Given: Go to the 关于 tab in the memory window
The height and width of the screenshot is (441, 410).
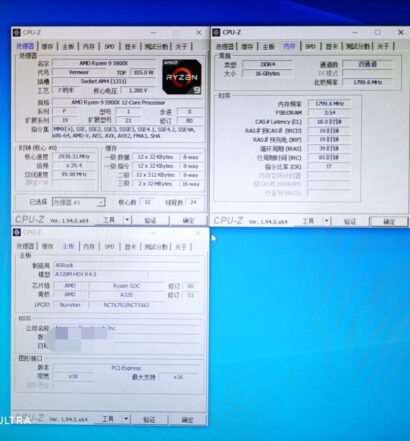Looking at the screenshot, I should (383, 47).
